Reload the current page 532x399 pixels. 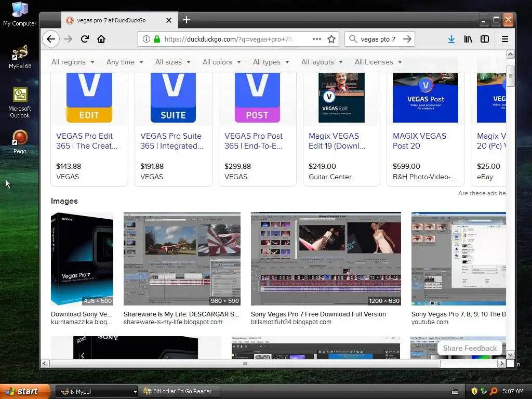[x=85, y=39]
